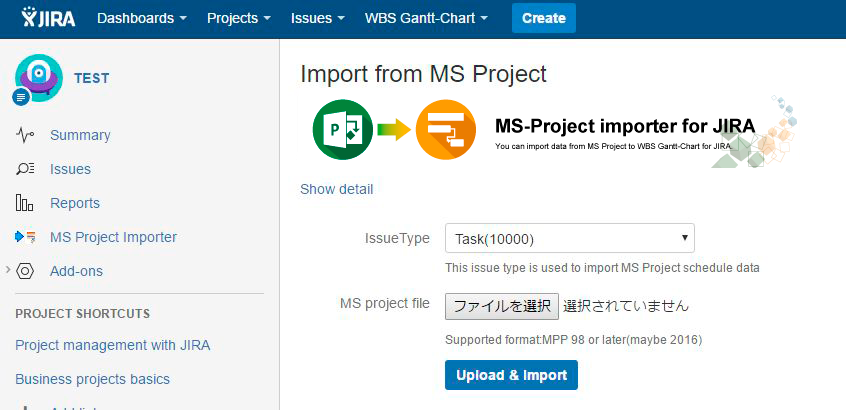Click the text 選択されていません
The height and width of the screenshot is (410, 846).
pos(626,306)
